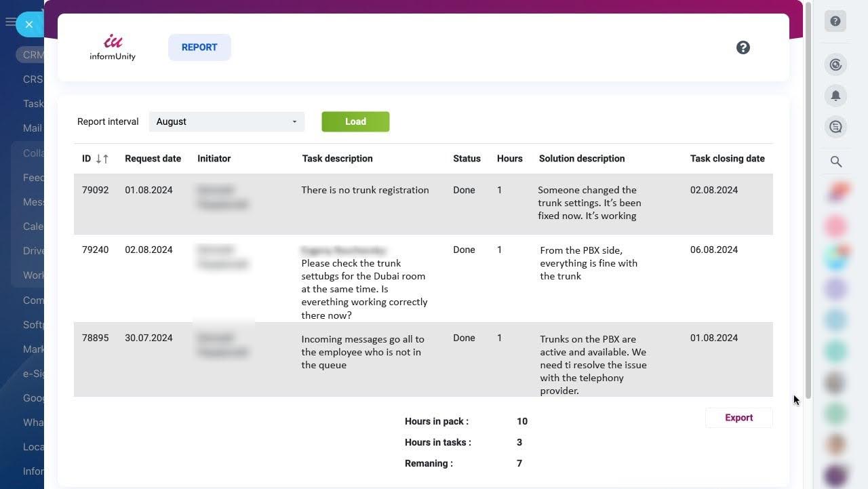Export the report with the Export button
This screenshot has width=868, height=489.
738,418
